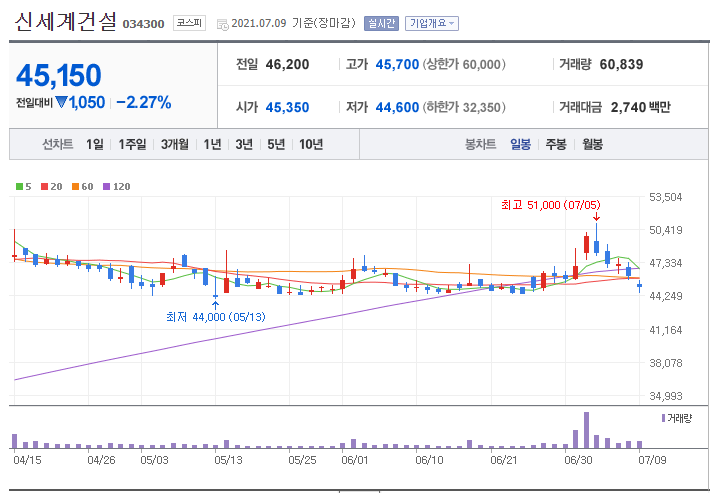The height and width of the screenshot is (493, 710).
Task: Switch to 월봉 candlestick chart
Action: [x=592, y=144]
